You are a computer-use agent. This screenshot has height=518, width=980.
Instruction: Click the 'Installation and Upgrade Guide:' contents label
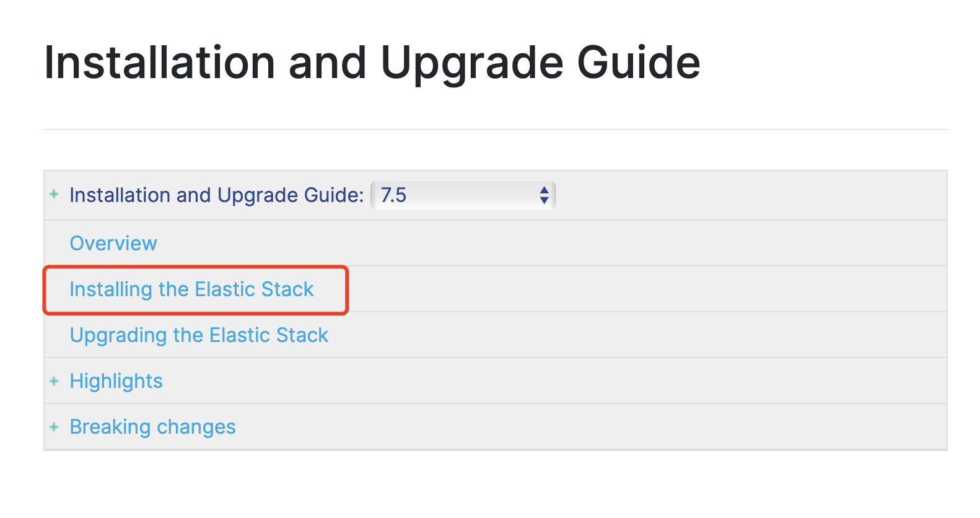pos(216,195)
